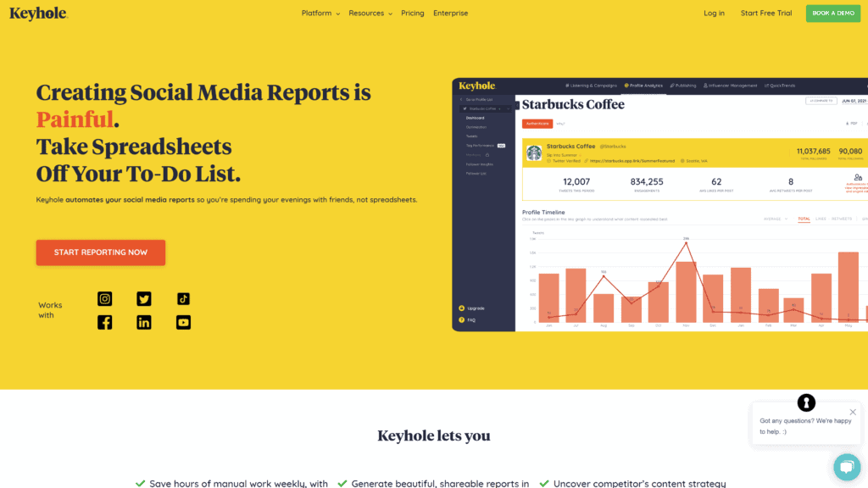Click Follower Insights in preview sidebar

tap(480, 164)
